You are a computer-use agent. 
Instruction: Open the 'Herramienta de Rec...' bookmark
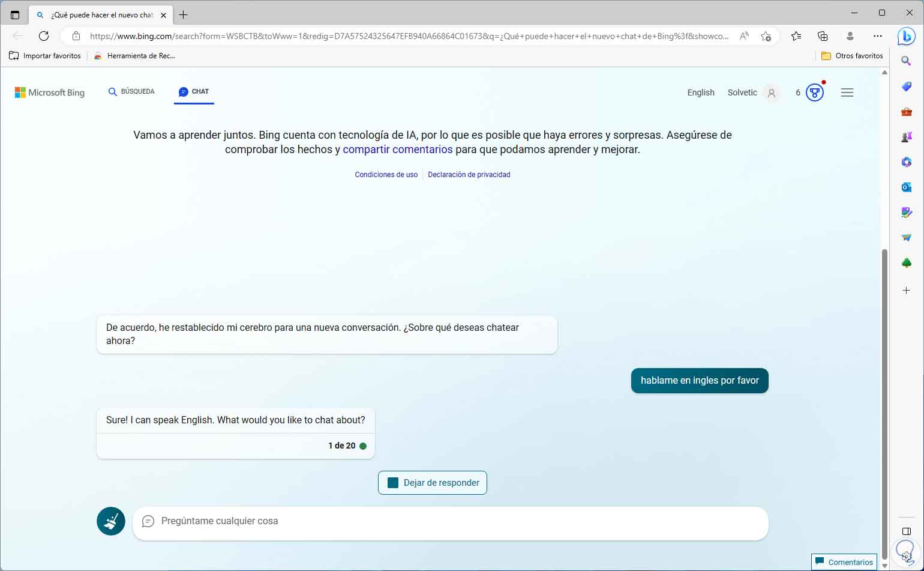pyautogui.click(x=134, y=56)
